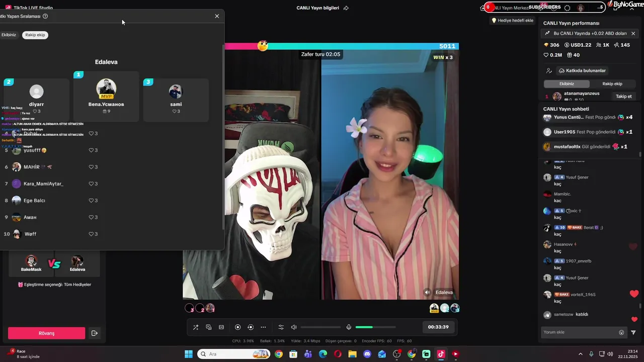Open CANLI Yayın bilgileri header
The height and width of the screenshot is (362, 644).
(x=317, y=8)
